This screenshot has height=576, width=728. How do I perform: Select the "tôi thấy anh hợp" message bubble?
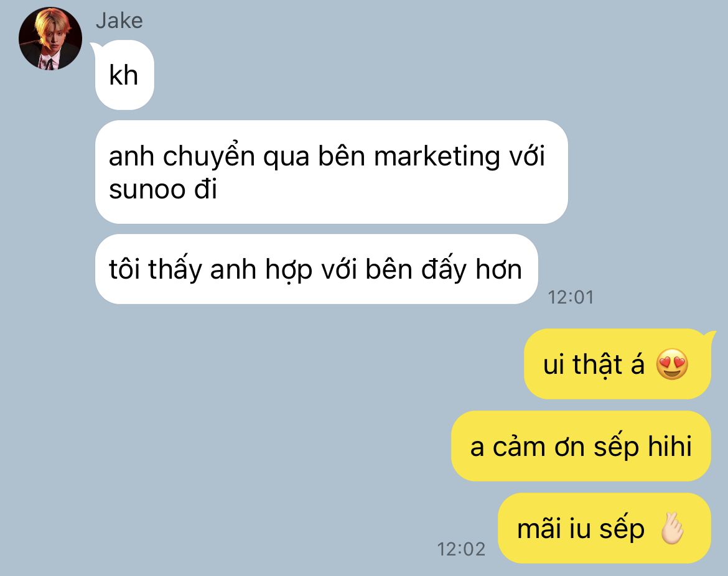[317, 269]
